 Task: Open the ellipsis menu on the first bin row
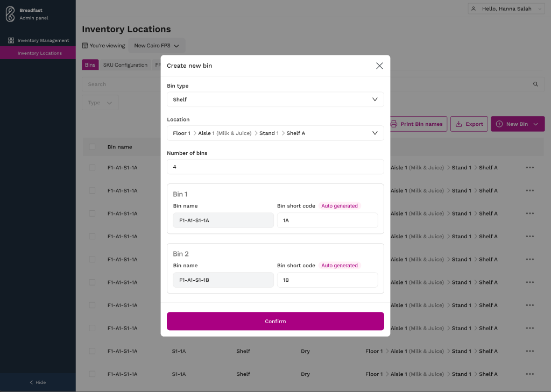click(530, 167)
